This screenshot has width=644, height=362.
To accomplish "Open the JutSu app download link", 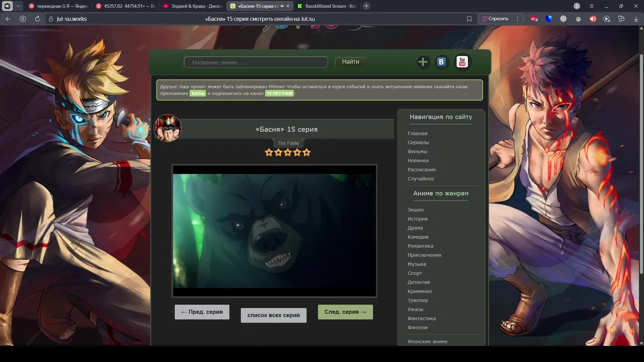I will click(198, 94).
